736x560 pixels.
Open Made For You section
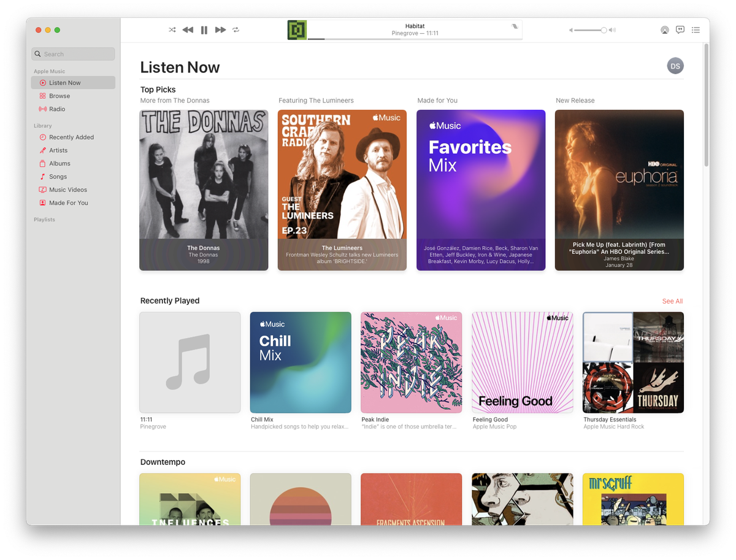tap(73, 203)
